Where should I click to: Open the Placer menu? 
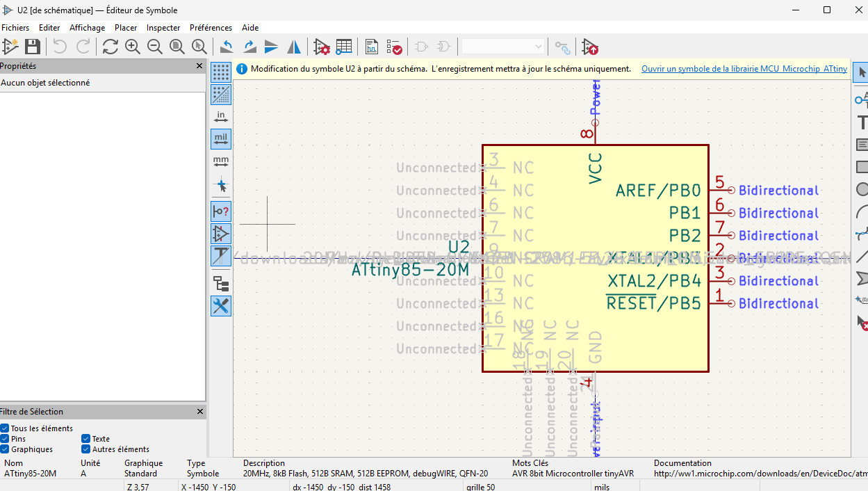point(126,28)
